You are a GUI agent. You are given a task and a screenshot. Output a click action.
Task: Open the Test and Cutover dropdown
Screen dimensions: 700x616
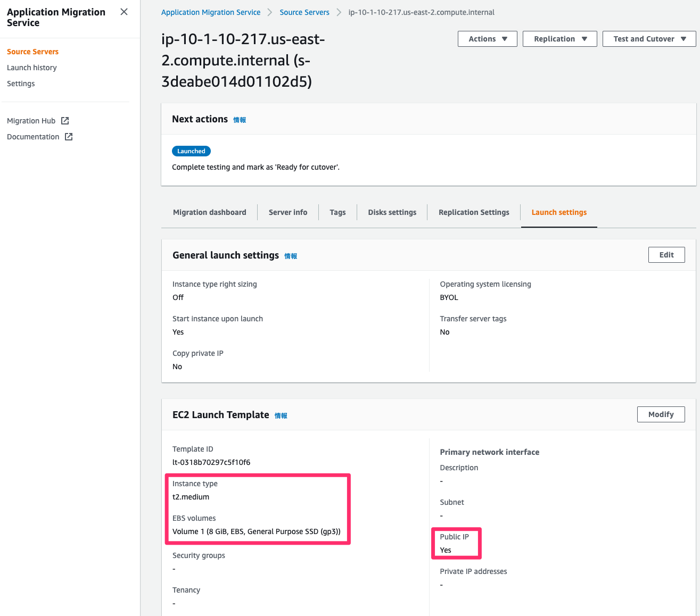pyautogui.click(x=649, y=39)
